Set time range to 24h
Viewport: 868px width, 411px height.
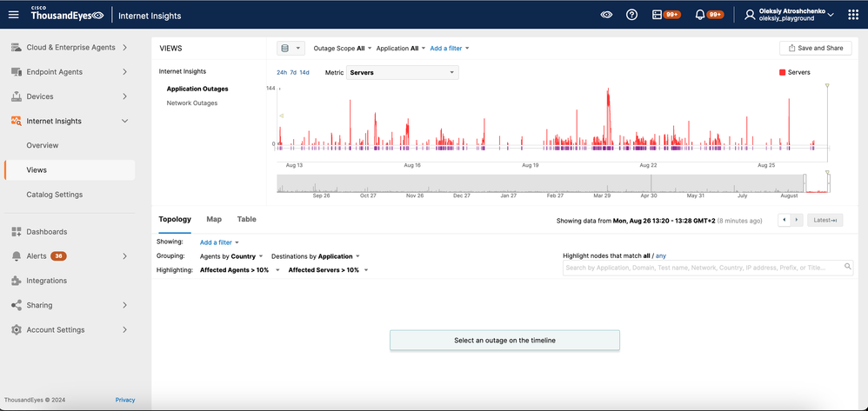282,72
